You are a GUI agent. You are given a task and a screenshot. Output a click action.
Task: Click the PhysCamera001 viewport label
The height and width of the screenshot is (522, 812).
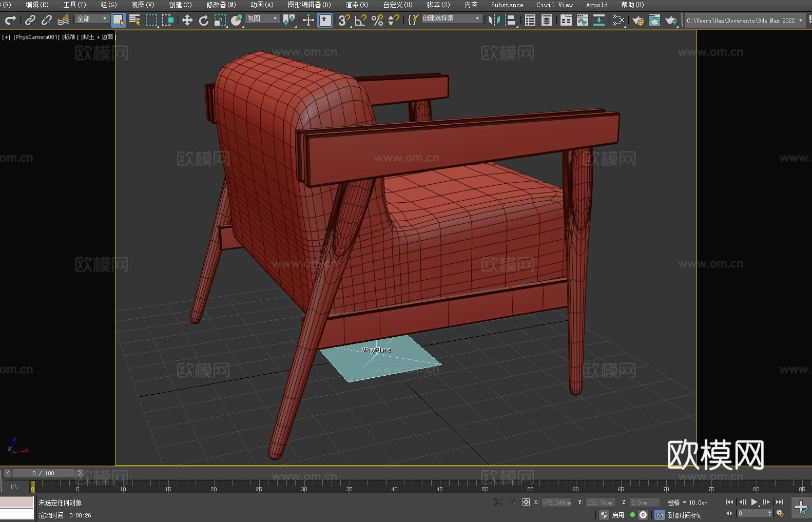pos(36,37)
